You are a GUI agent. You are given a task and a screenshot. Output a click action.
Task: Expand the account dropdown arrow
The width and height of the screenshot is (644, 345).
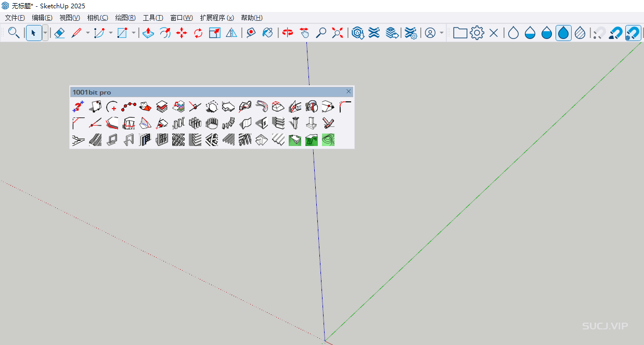tap(442, 33)
